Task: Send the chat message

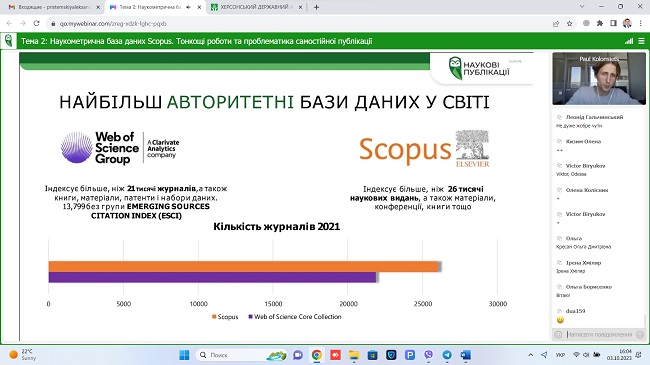Action: point(640,334)
